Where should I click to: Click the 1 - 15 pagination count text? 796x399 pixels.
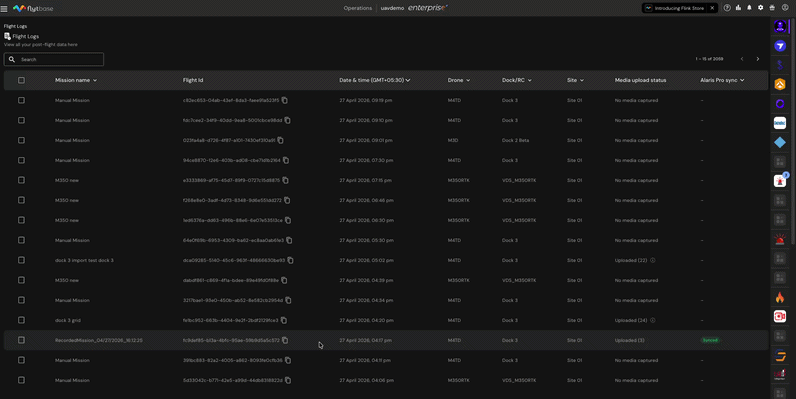pos(709,59)
